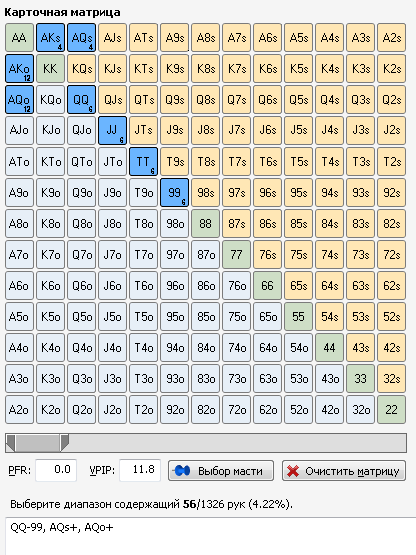This screenshot has width=416, height=555.
Task: Select the 72o offsuit cell
Action: point(237,410)
